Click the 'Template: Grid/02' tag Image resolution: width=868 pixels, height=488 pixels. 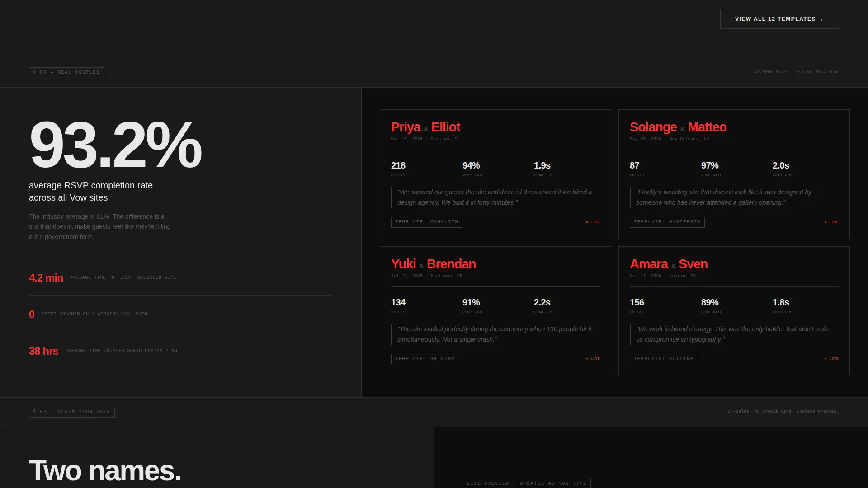click(x=425, y=359)
